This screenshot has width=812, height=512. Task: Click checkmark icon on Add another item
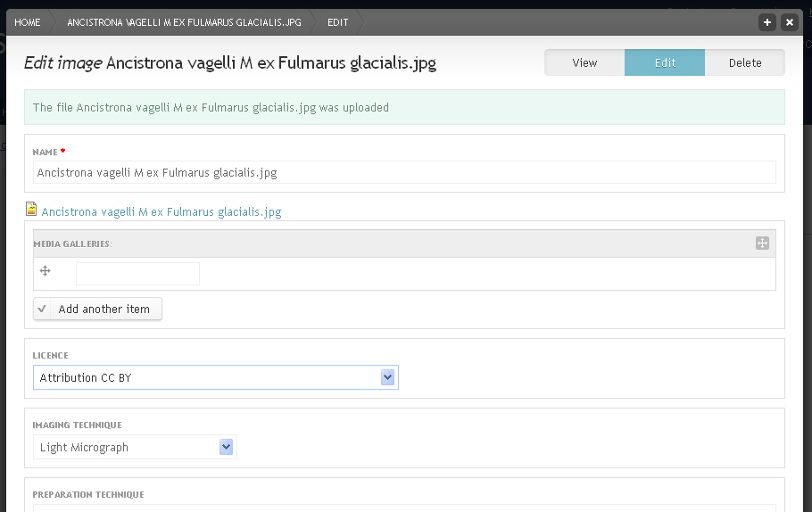click(42, 309)
